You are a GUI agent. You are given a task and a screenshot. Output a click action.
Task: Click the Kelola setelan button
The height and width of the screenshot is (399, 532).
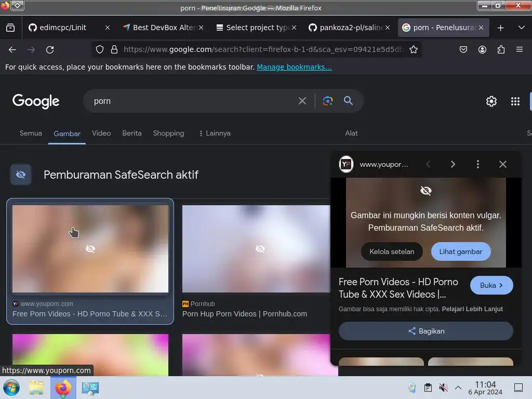pos(392,252)
